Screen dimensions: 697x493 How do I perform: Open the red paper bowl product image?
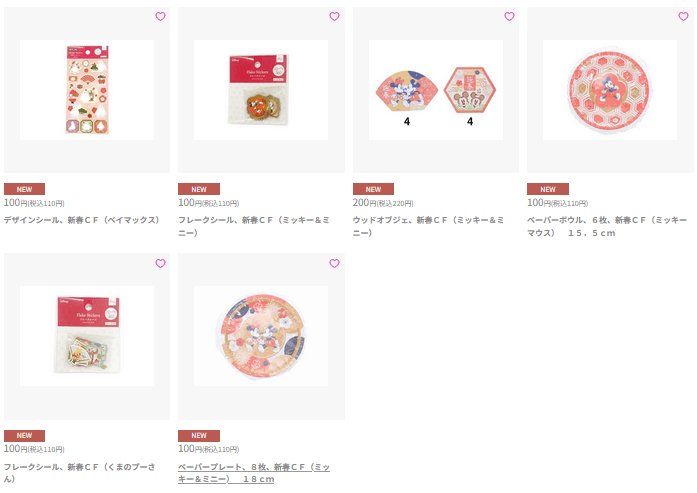(610, 90)
